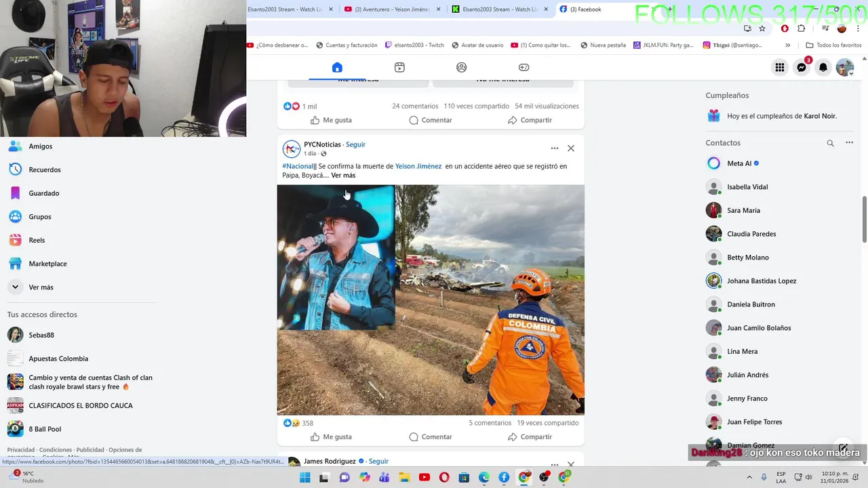Comment on the PYCNoticias post

pos(431,437)
